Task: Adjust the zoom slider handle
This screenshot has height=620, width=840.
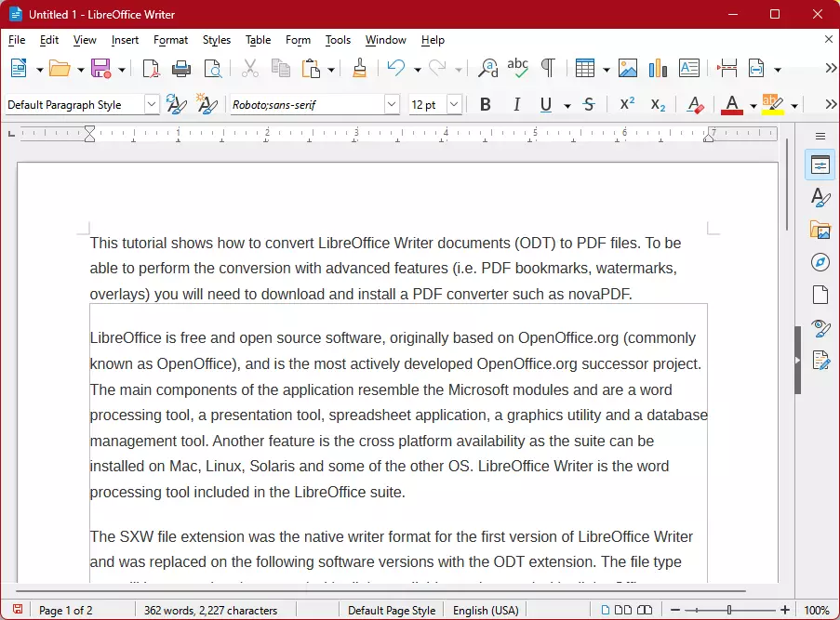Action: (x=729, y=610)
